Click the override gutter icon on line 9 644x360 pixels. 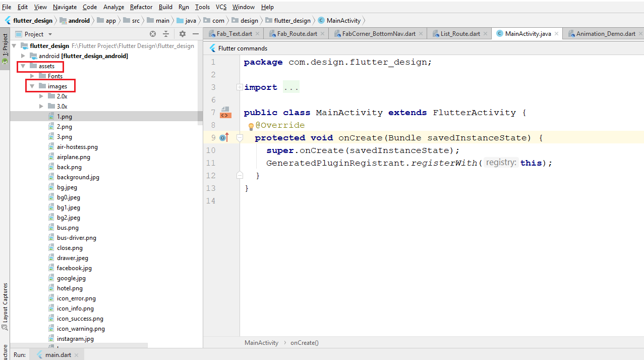pos(224,137)
